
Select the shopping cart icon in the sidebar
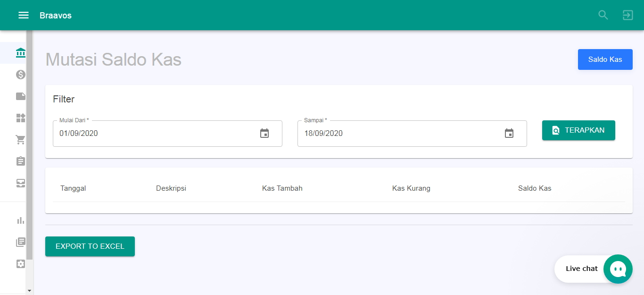tap(20, 140)
